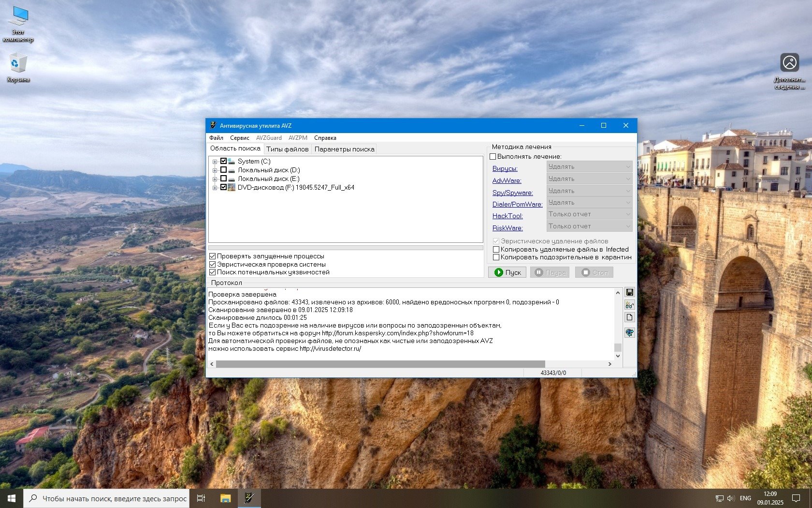Screen dimensions: 812x508
Task: Open the HackTool action dropdown
Action: [589, 214]
